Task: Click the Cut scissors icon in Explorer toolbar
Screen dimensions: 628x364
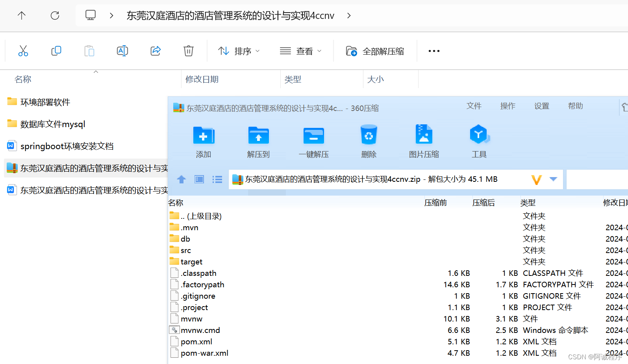Action: [23, 51]
